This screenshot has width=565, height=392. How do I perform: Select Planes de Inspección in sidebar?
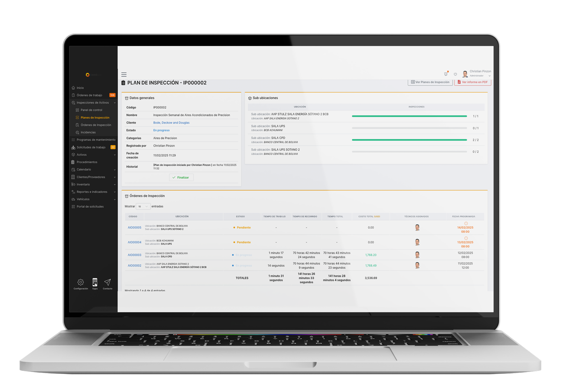click(95, 118)
